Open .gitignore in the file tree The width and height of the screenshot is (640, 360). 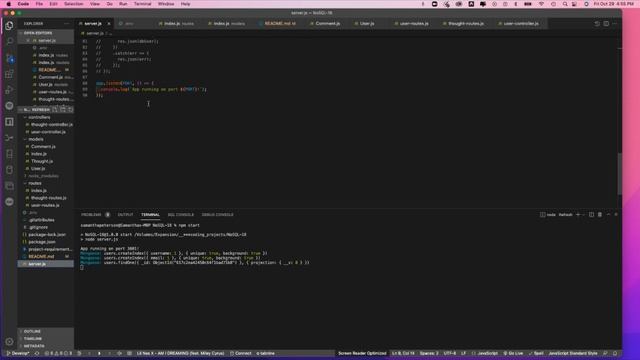(x=38, y=227)
